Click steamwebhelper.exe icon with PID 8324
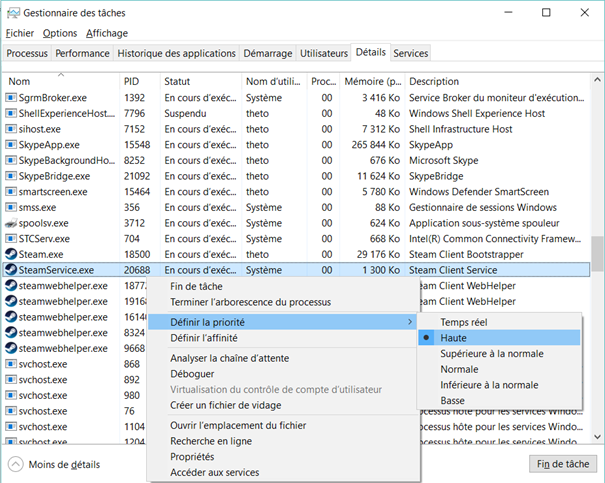Viewport: 605px width, 483px height. [11, 333]
